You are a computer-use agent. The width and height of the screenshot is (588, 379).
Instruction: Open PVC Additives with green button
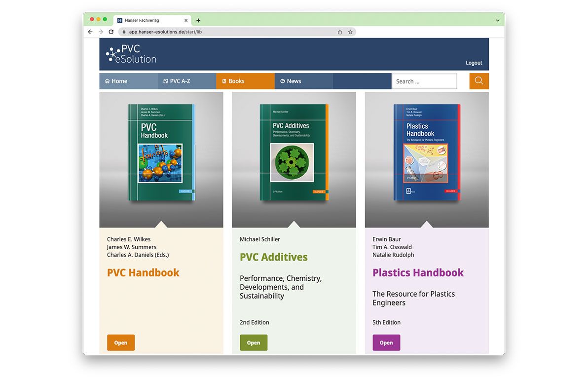[x=254, y=342]
